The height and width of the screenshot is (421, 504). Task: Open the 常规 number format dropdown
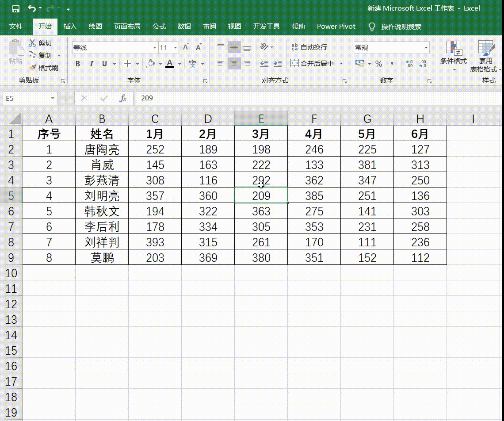click(426, 48)
